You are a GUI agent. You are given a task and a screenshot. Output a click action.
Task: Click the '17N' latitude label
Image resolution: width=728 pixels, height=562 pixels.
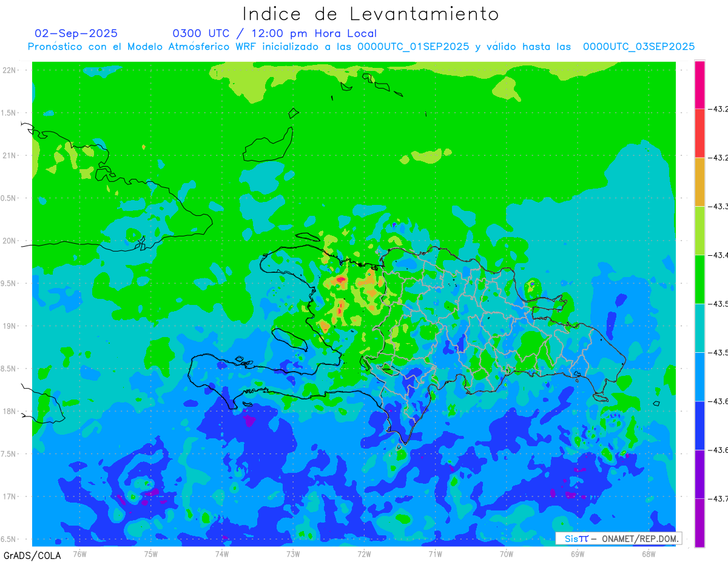click(10, 497)
